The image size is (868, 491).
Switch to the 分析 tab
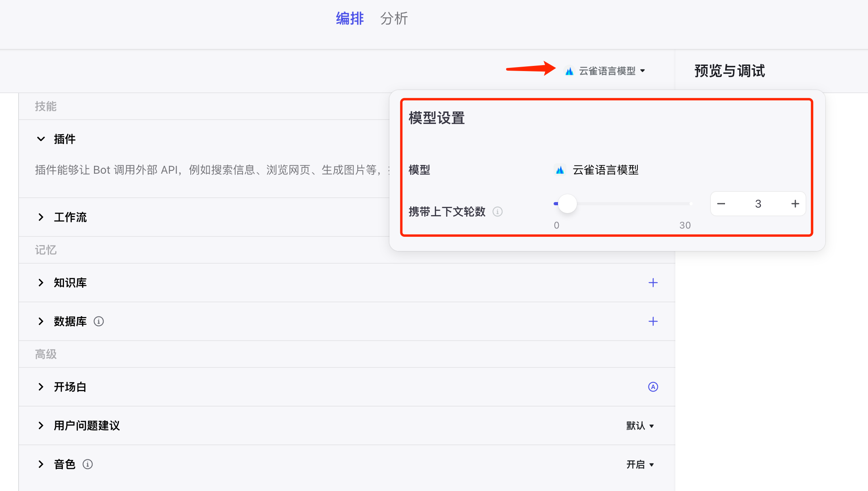coord(394,19)
